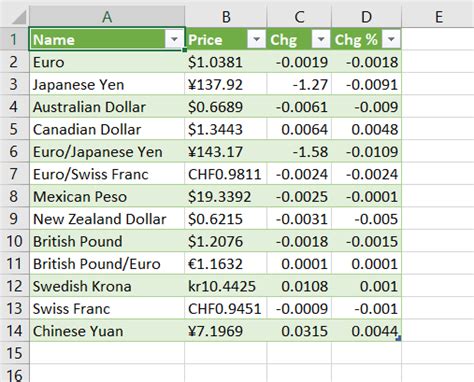Select column D header
474x382 pixels.
tap(367, 17)
